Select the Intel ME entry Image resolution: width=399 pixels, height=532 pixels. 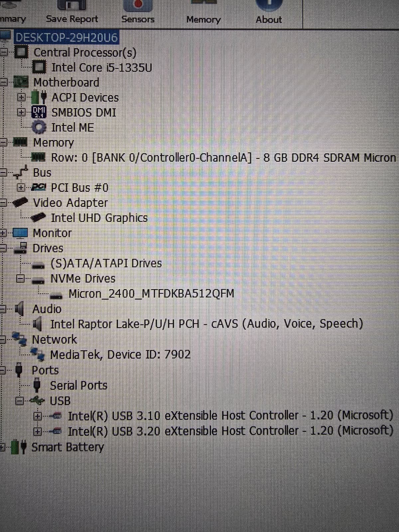pyautogui.click(x=72, y=127)
